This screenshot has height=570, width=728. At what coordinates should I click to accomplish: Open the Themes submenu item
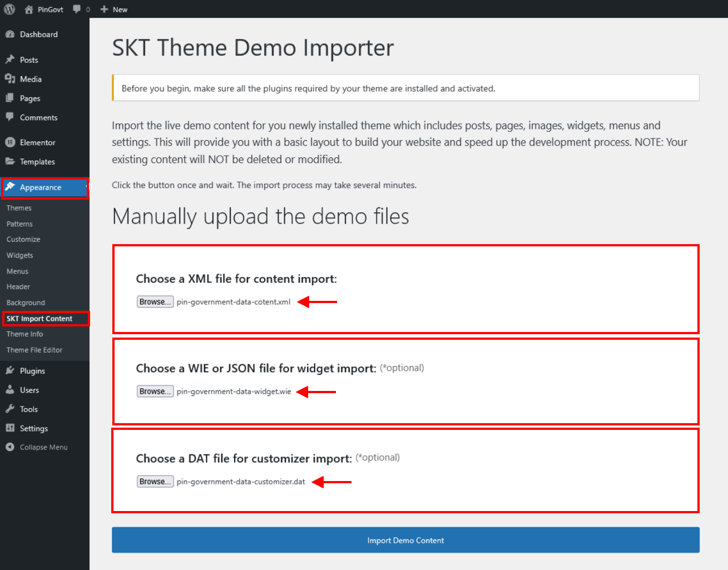click(19, 208)
